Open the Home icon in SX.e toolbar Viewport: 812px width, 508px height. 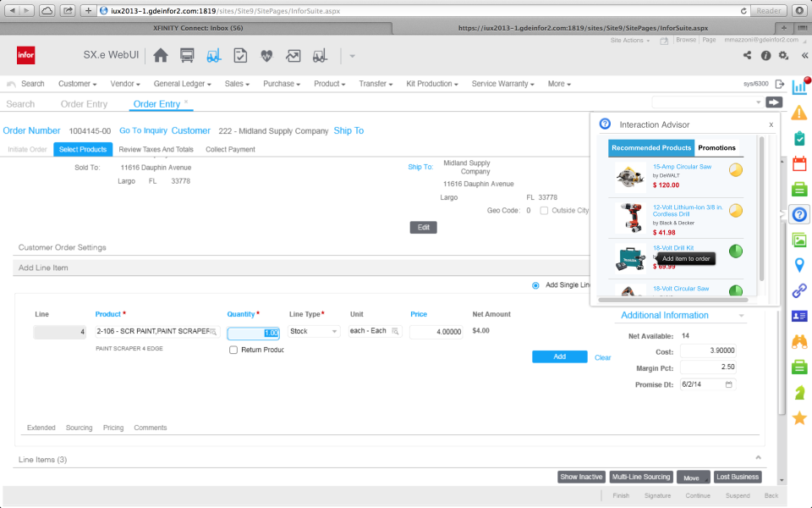point(161,56)
